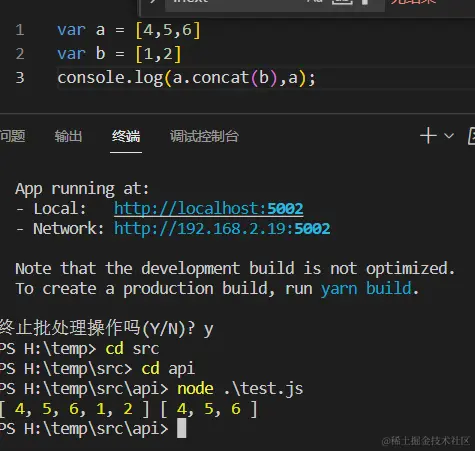The height and width of the screenshot is (451, 475).
Task: Open the http://localhost:5002 link
Action: tap(209, 209)
